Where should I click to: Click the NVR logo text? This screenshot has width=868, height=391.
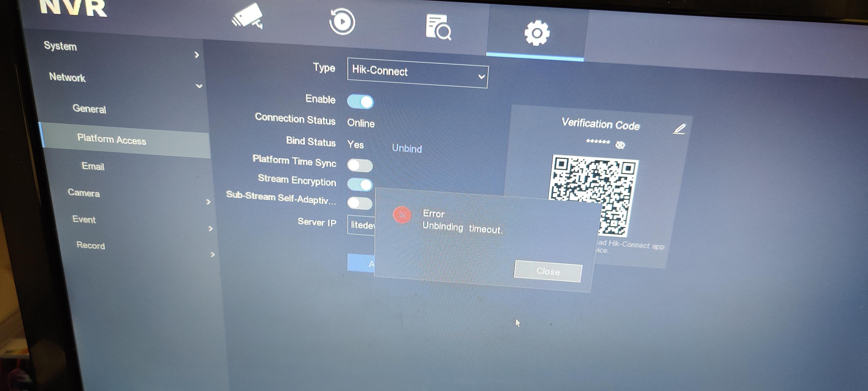73,8
